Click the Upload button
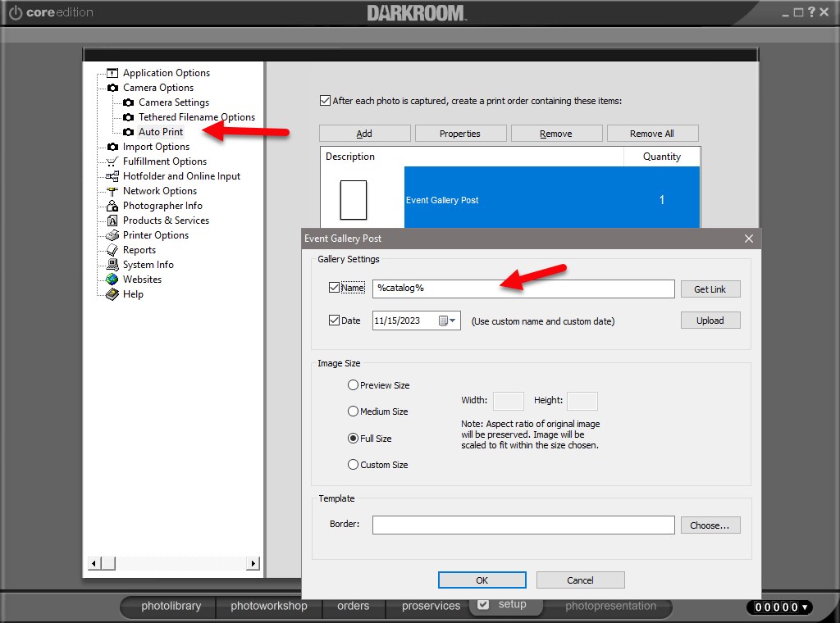 click(710, 321)
